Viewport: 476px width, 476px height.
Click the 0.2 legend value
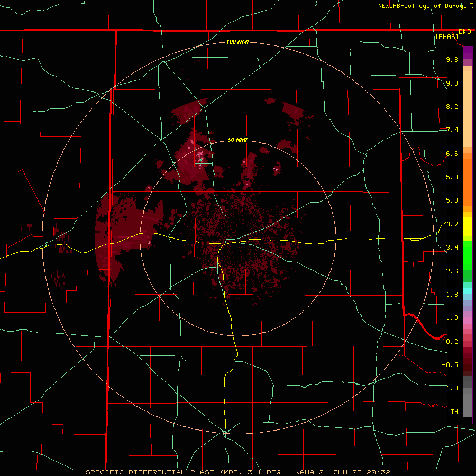(452, 342)
